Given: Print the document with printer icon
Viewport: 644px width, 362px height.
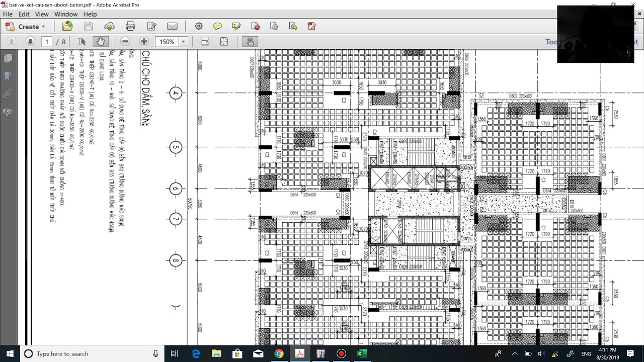Looking at the screenshot, I should (130, 26).
